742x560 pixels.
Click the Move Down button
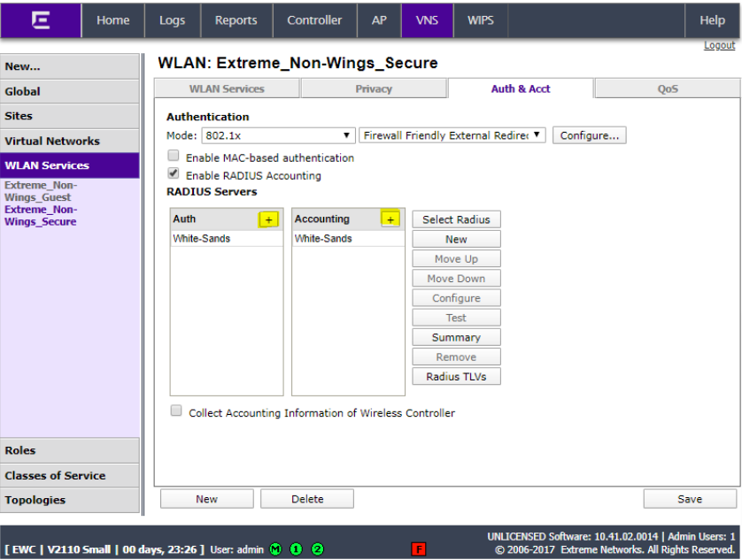tap(456, 279)
